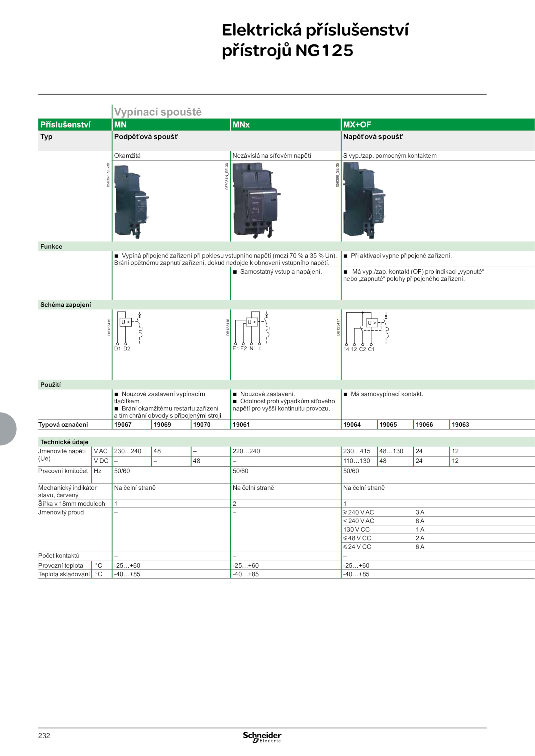Click the 'Typová označení' row label

(x=63, y=425)
